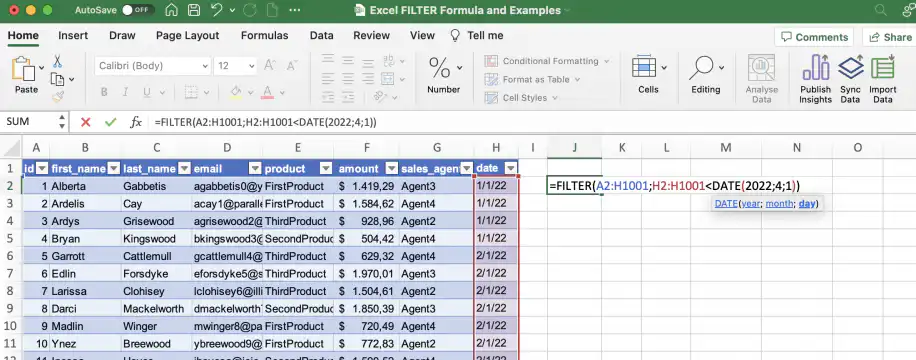The image size is (916, 360).
Task: Go to the Data tab
Action: (x=321, y=36)
